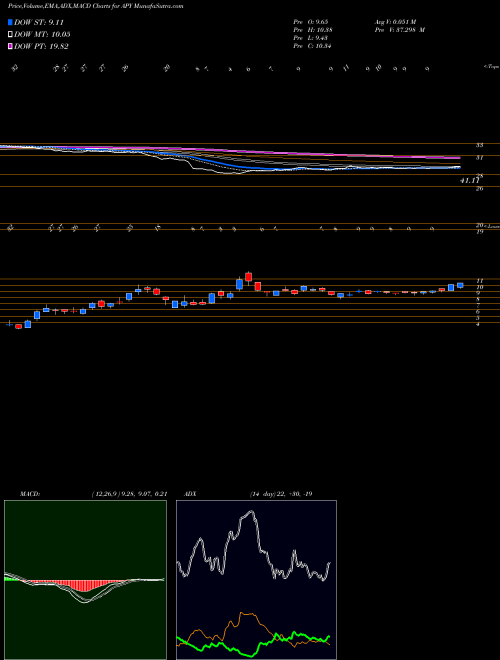
Task: Click the price axis label 4
Action: tap(478, 324)
